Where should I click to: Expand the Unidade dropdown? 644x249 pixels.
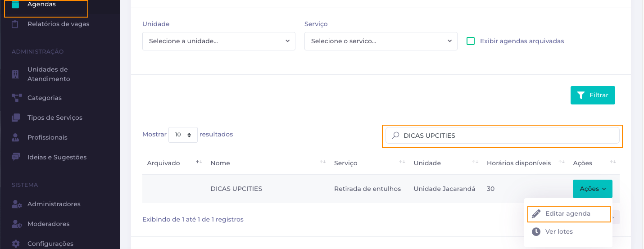[x=219, y=41]
